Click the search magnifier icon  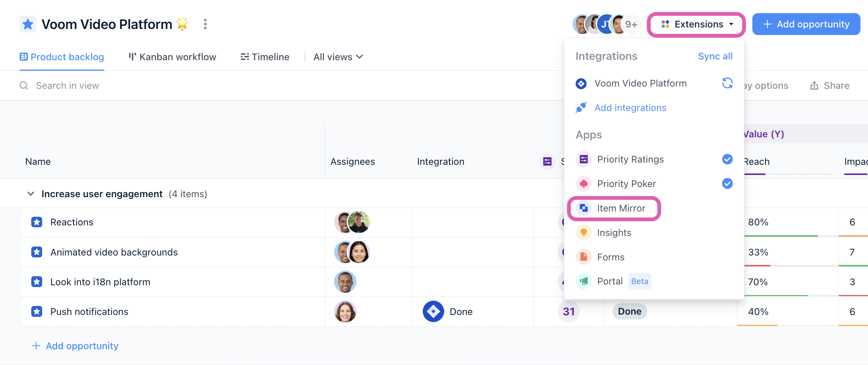click(24, 86)
